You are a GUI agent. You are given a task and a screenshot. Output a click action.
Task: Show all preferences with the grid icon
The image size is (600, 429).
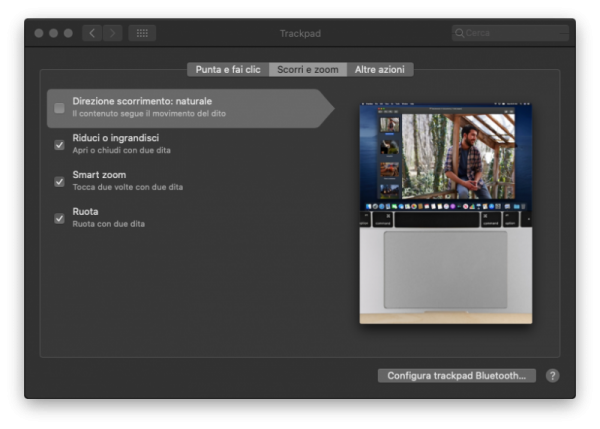click(x=142, y=33)
